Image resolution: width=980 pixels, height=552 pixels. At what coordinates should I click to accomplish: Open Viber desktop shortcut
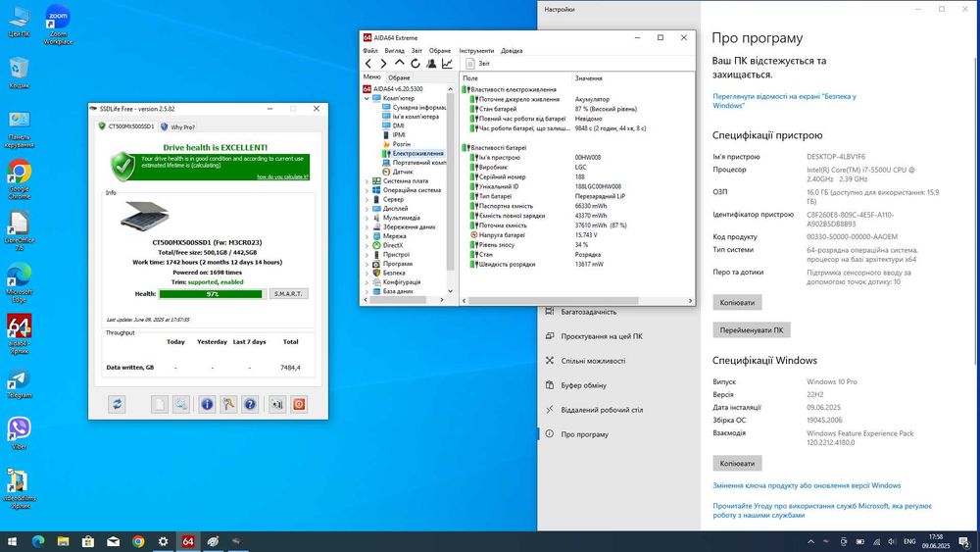point(20,432)
